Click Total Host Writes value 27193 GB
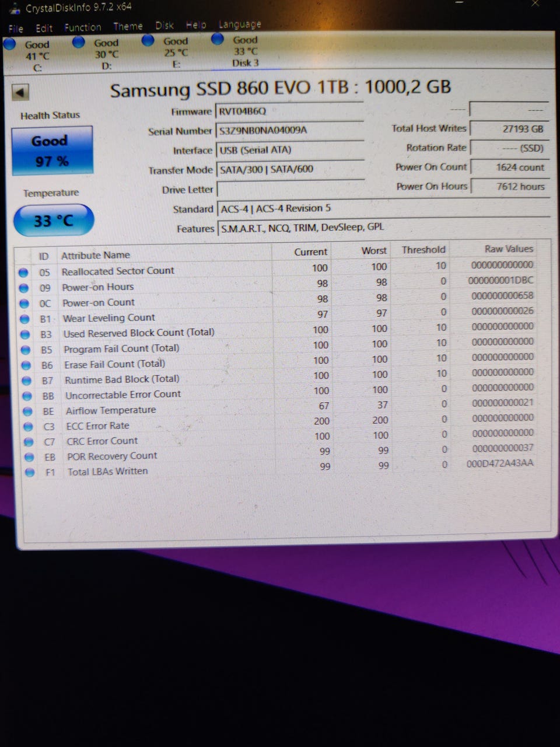Screen dimensions: 560x747 [509, 128]
